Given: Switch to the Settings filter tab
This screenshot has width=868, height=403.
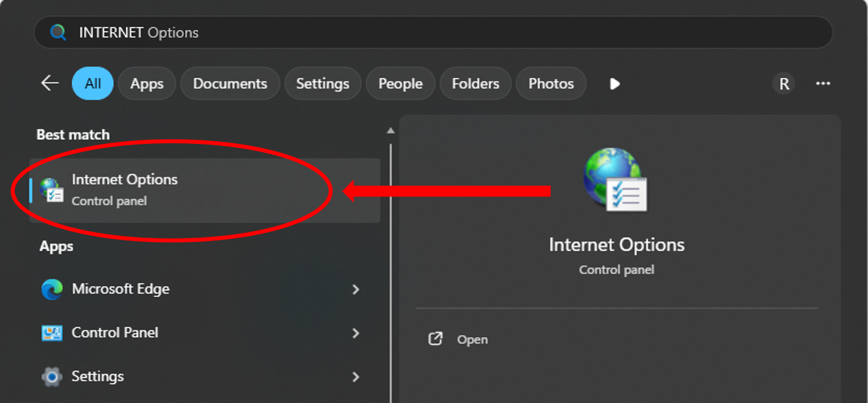Looking at the screenshot, I should click(323, 83).
